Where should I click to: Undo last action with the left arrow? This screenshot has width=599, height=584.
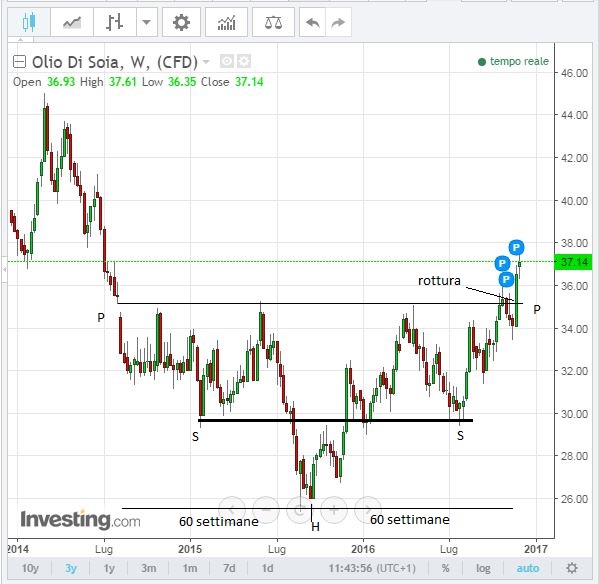coord(312,23)
